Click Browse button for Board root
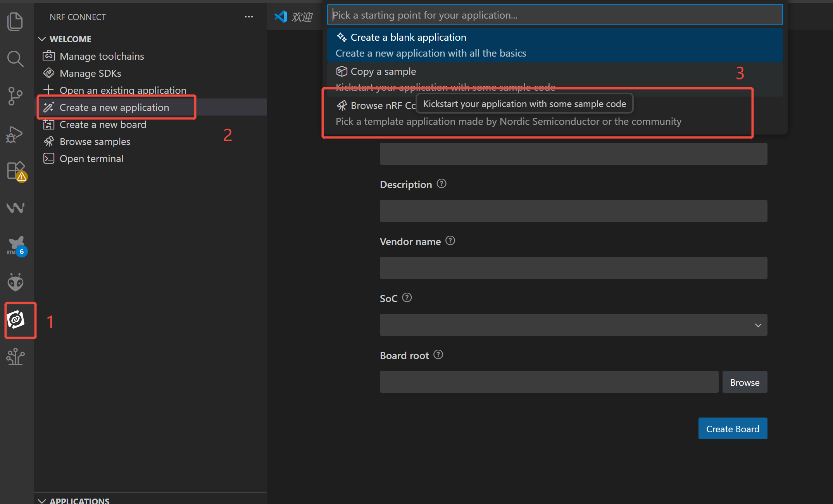Screen dimensions: 833x504 744,382
